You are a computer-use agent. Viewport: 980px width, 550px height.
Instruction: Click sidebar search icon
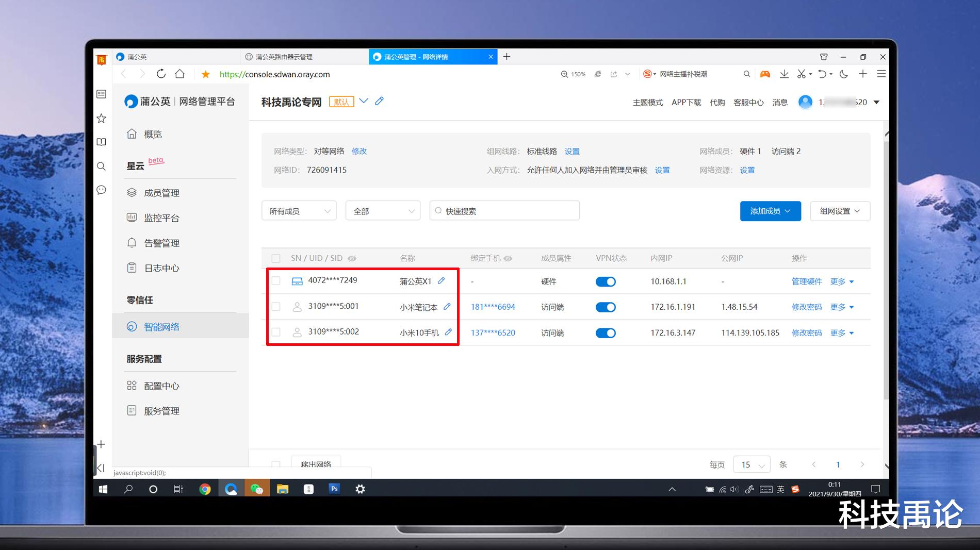pyautogui.click(x=101, y=166)
